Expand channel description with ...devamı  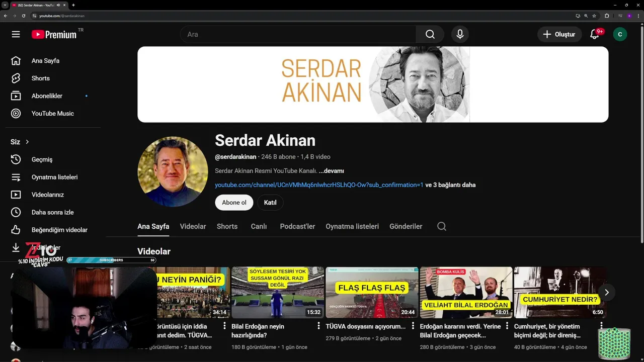point(331,171)
